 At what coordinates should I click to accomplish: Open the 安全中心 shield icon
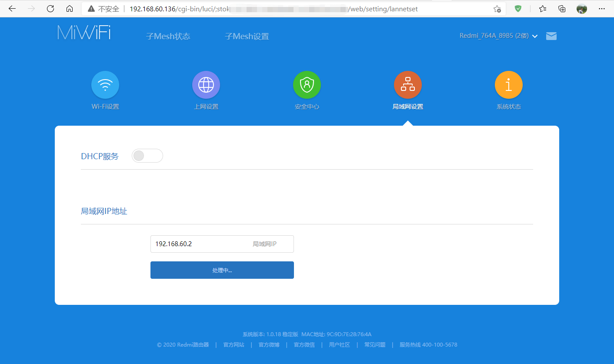point(307,84)
